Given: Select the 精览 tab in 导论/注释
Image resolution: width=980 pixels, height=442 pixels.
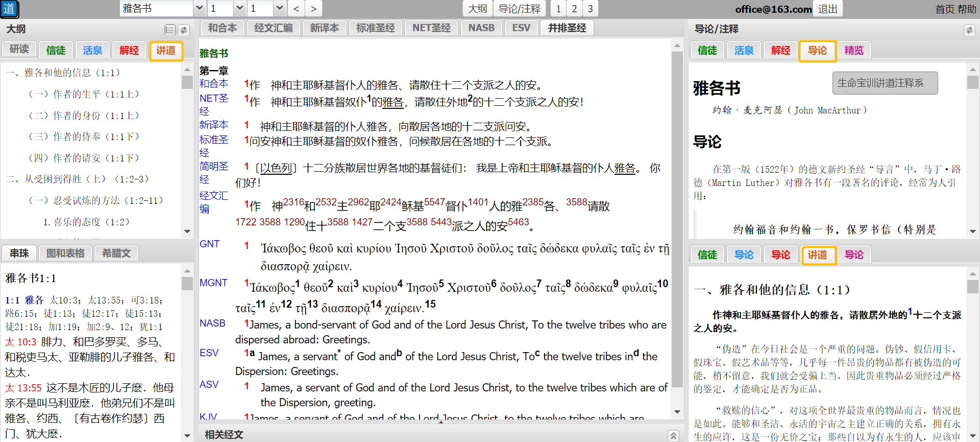Looking at the screenshot, I should click(x=853, y=51).
